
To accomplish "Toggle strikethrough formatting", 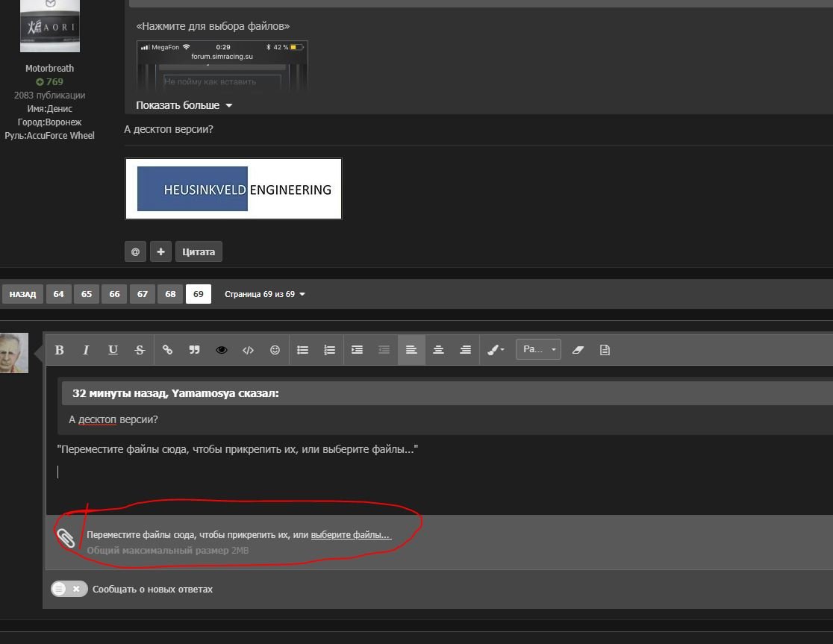I will coord(140,350).
